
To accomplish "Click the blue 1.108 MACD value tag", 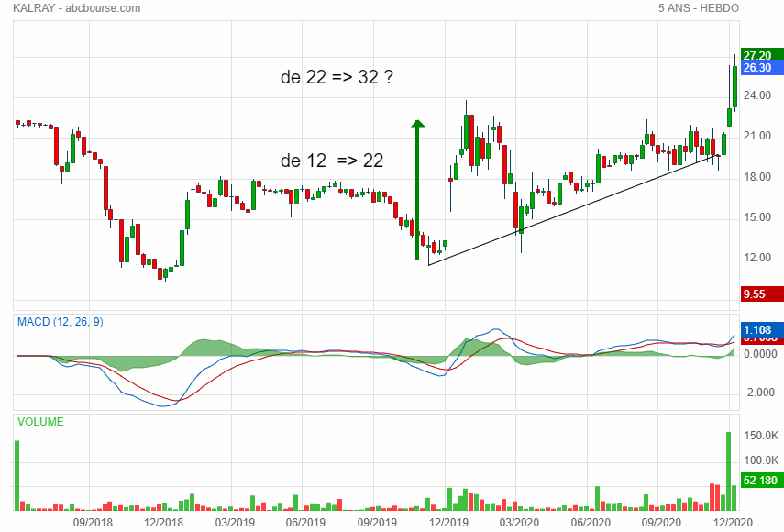I will pos(762,329).
